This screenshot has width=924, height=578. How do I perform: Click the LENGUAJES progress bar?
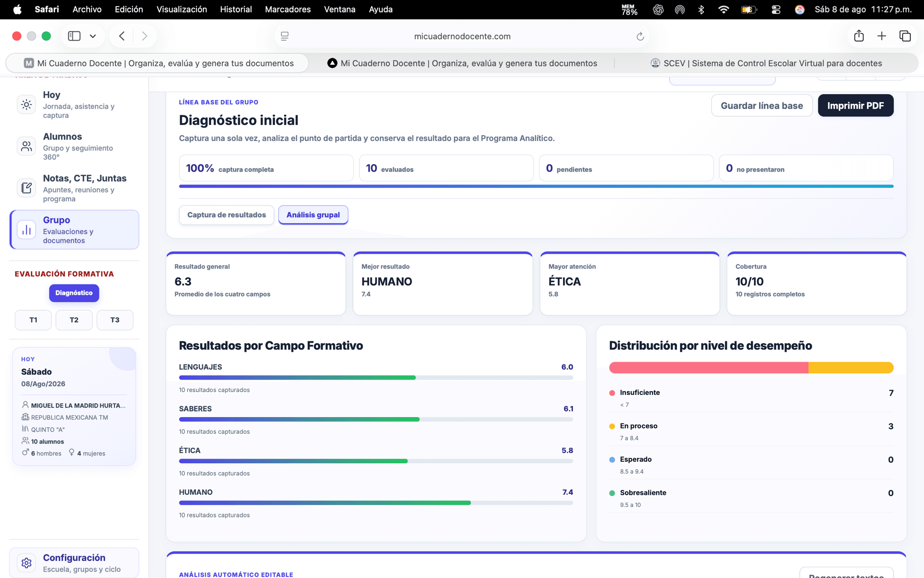tap(376, 378)
